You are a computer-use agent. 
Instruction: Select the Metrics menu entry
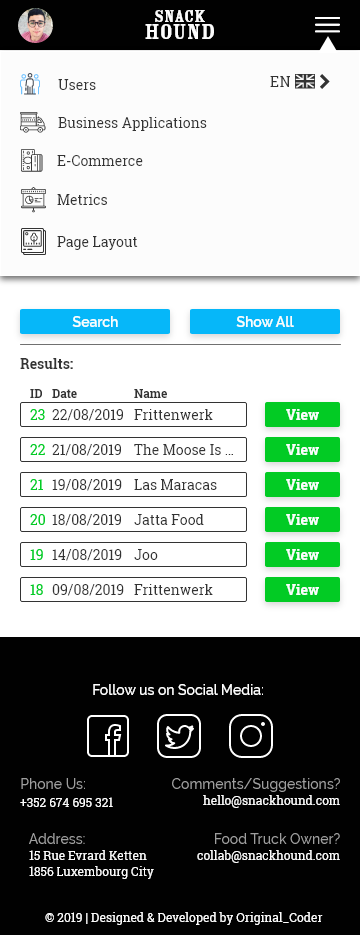(82, 200)
